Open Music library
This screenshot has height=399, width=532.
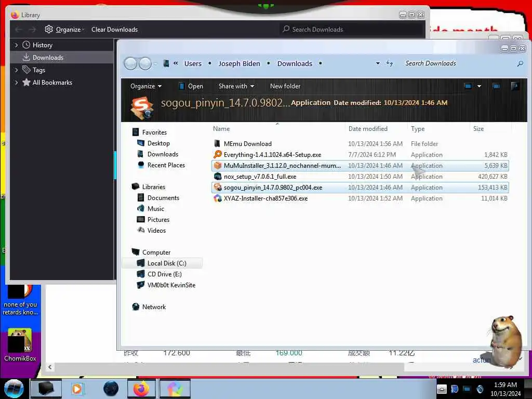coord(156,209)
